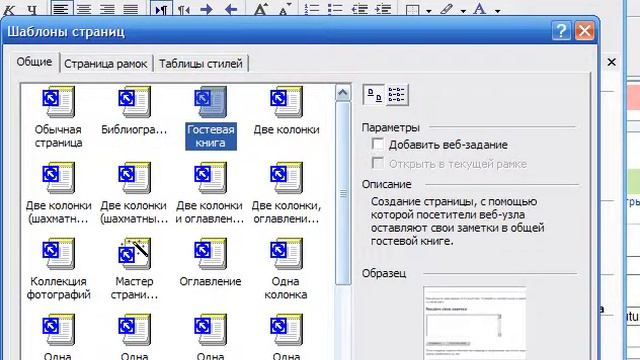
Task: Switch to list view of templates
Action: tap(397, 95)
